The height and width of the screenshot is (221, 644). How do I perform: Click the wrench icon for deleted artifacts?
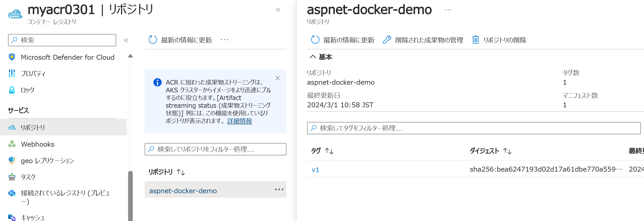[387, 40]
